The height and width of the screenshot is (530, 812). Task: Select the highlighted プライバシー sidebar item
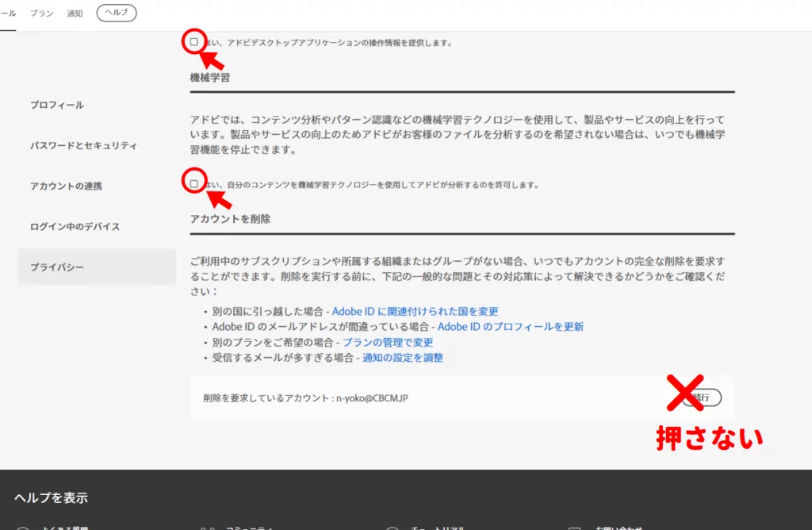pos(57,267)
